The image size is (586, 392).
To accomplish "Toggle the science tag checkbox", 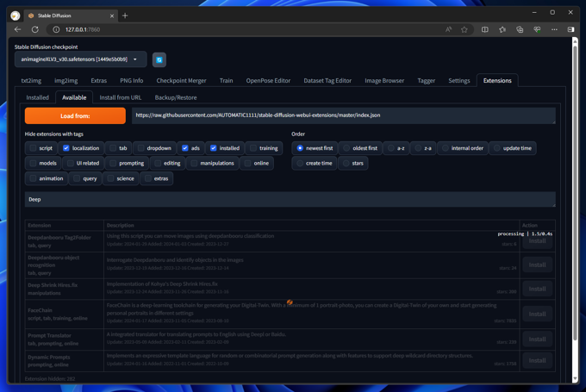I will click(110, 178).
